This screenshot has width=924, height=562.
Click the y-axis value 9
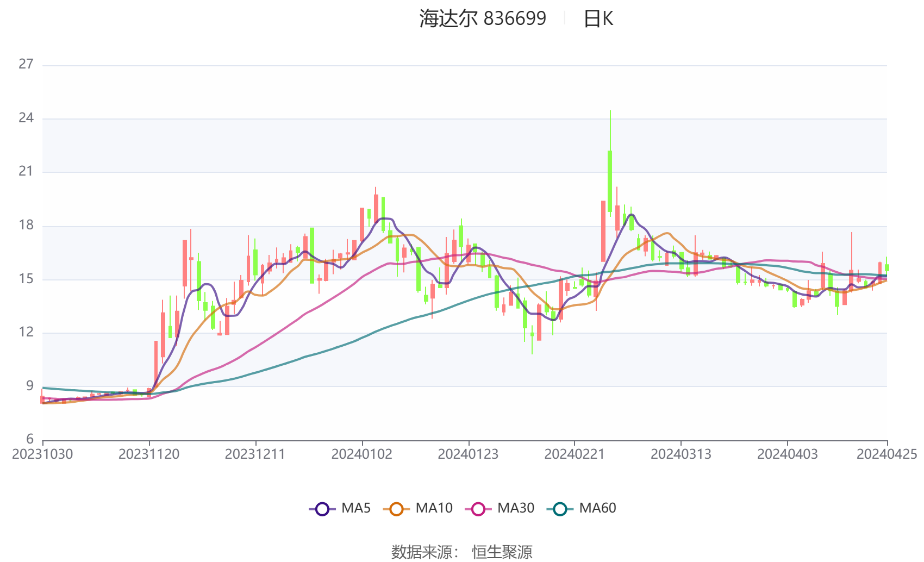pos(30,386)
